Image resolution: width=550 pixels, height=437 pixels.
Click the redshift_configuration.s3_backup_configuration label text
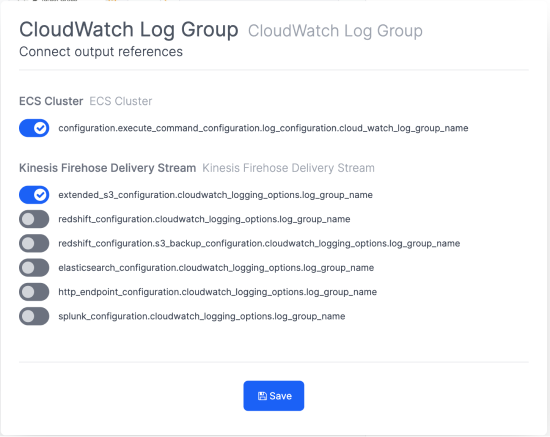pos(259,244)
